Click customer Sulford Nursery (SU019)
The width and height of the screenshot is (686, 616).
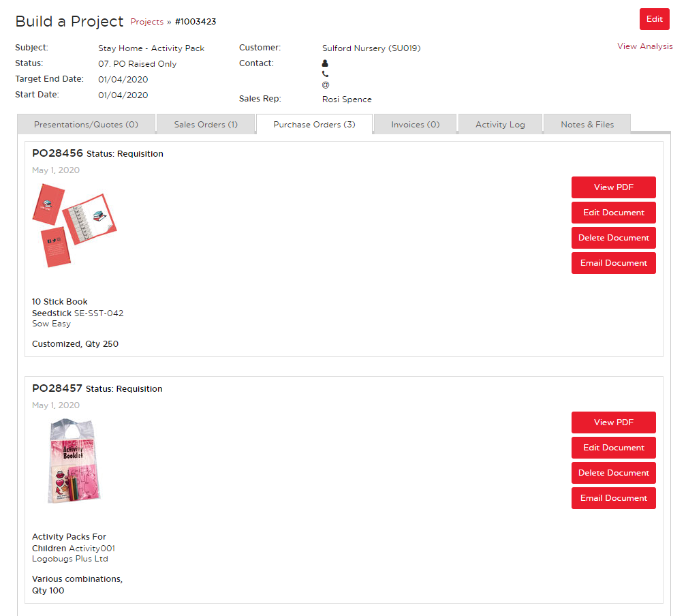coord(371,48)
